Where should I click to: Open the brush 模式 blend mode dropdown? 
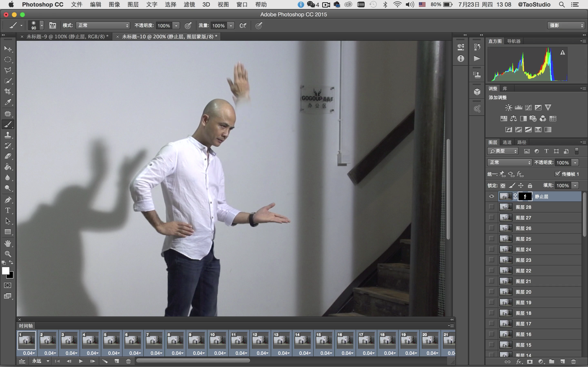(x=103, y=25)
